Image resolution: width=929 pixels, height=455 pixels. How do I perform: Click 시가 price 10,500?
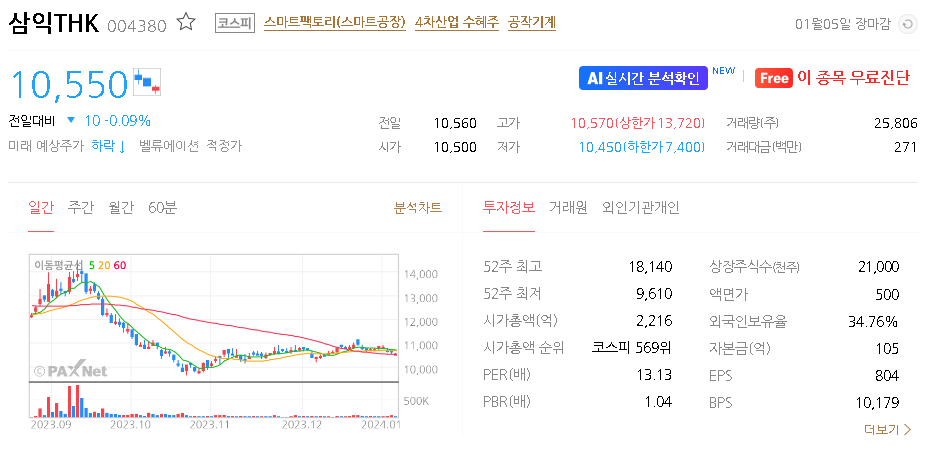455,147
